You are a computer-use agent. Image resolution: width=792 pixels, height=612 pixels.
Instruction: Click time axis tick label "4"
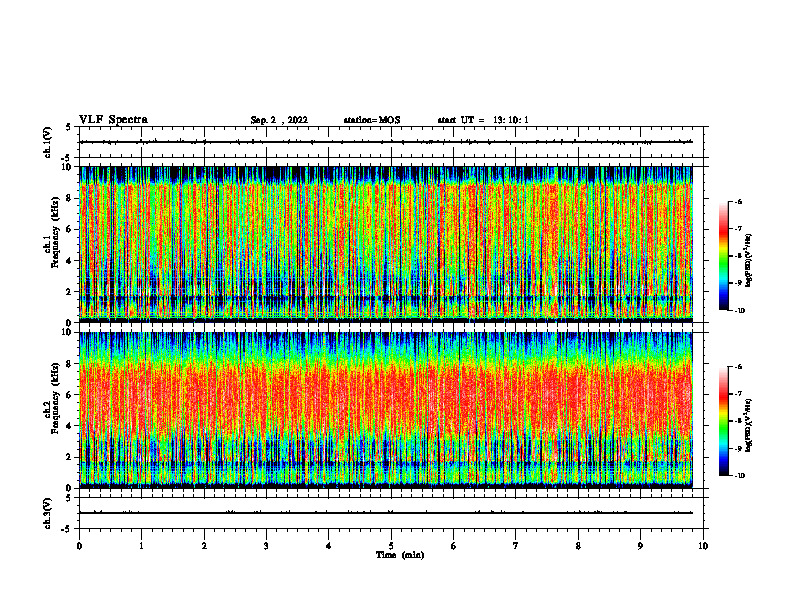[329, 546]
